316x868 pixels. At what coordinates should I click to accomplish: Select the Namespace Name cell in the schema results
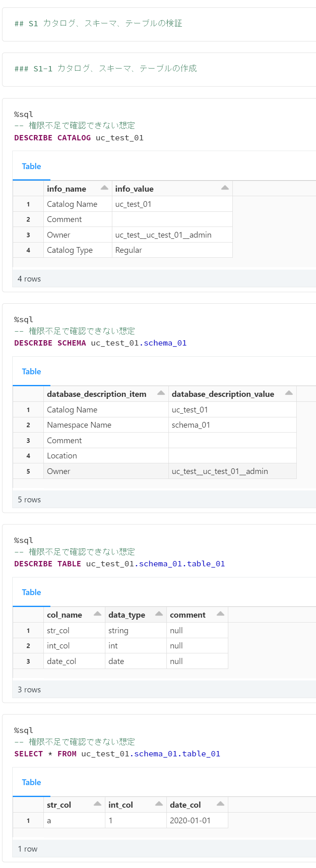tap(79, 425)
